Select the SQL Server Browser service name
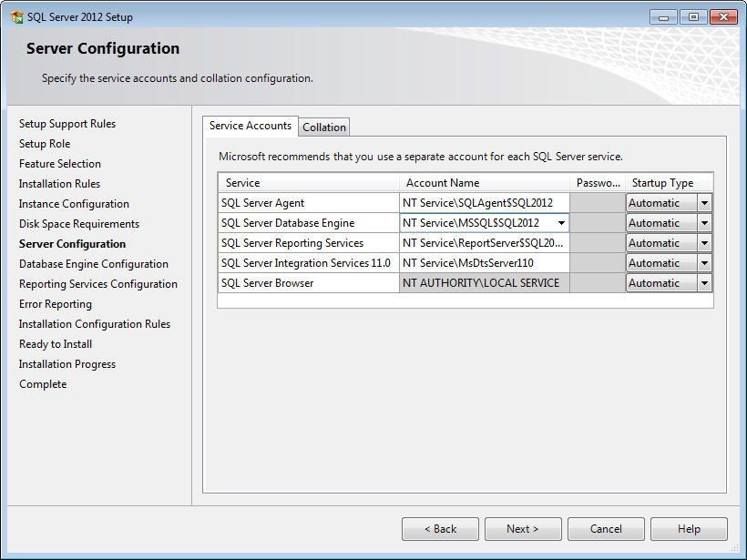 (x=309, y=283)
